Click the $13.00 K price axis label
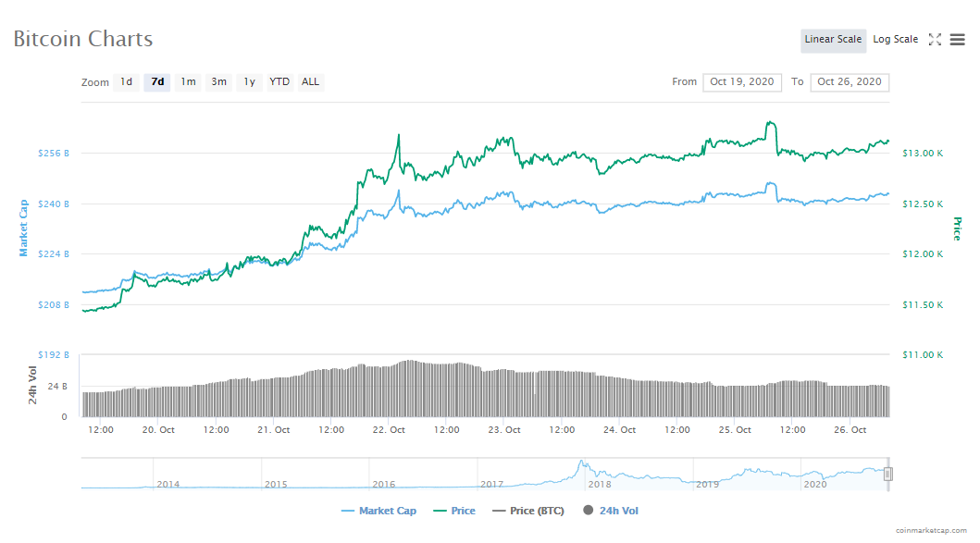 (923, 153)
